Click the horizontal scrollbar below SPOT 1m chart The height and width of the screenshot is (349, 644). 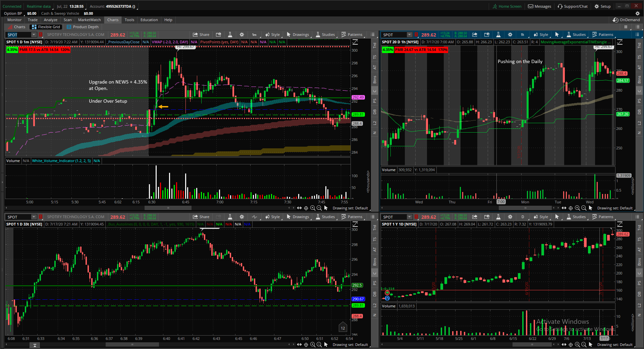[x=168, y=208]
